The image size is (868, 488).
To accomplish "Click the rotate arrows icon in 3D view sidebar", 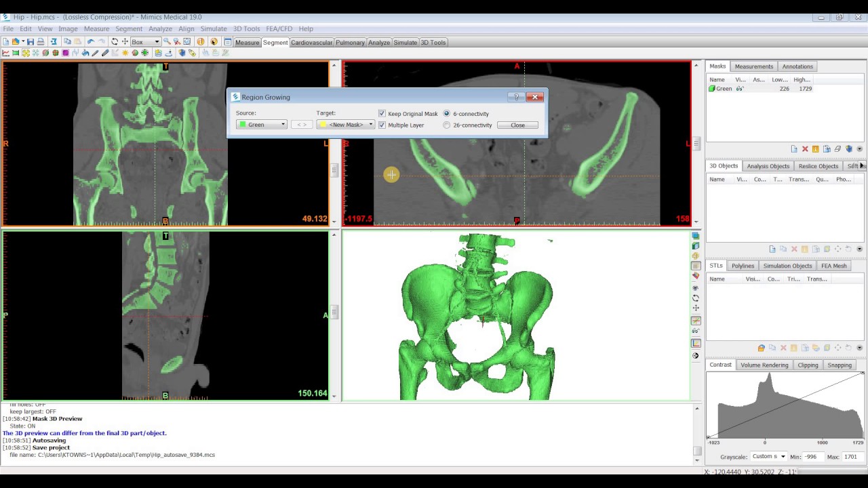I will pyautogui.click(x=695, y=298).
